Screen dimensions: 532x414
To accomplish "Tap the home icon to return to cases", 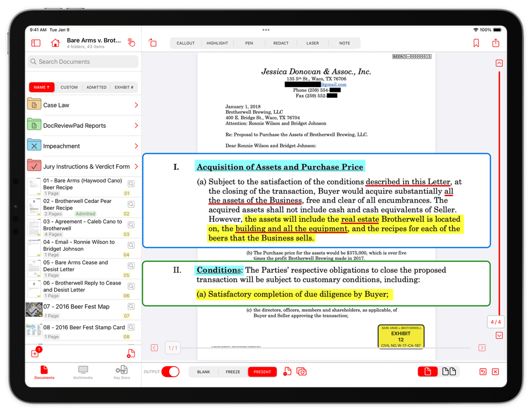I will click(x=55, y=42).
